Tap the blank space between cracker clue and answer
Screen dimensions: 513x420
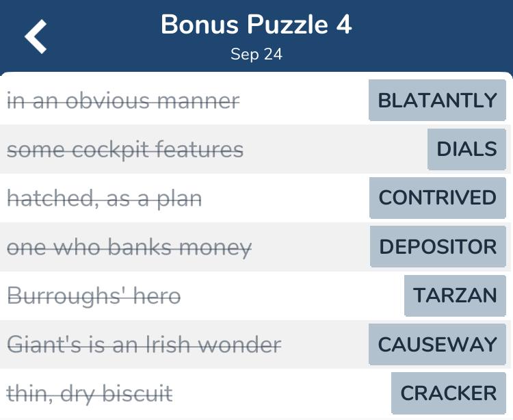tap(280, 394)
